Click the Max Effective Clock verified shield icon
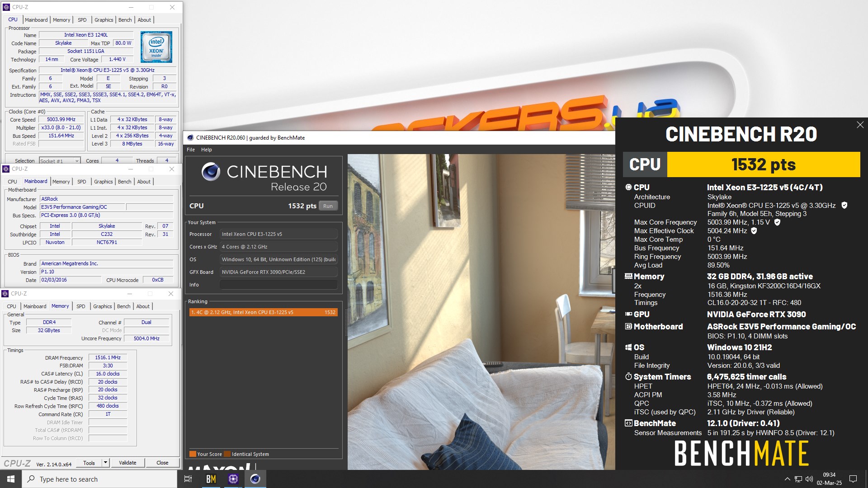 [x=754, y=231]
